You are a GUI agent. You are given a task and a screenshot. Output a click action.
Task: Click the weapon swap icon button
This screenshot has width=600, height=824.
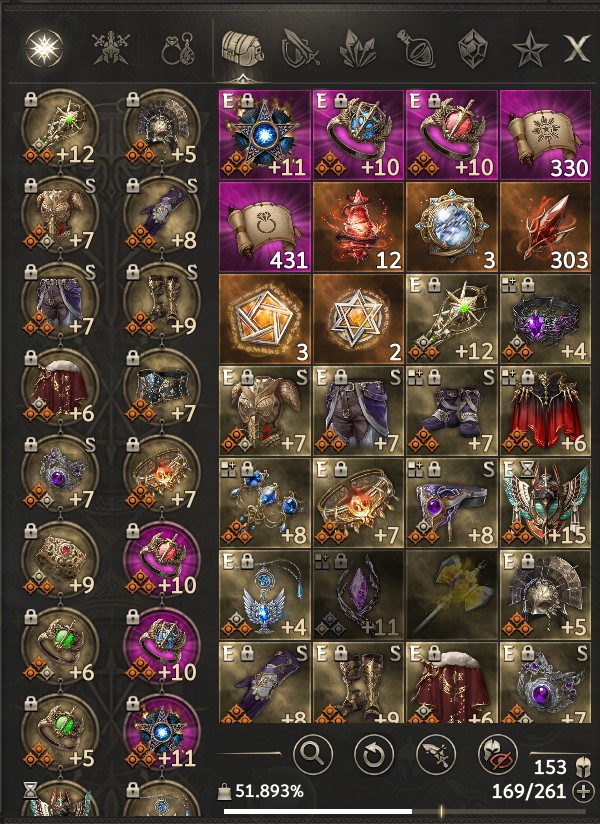click(x=436, y=755)
